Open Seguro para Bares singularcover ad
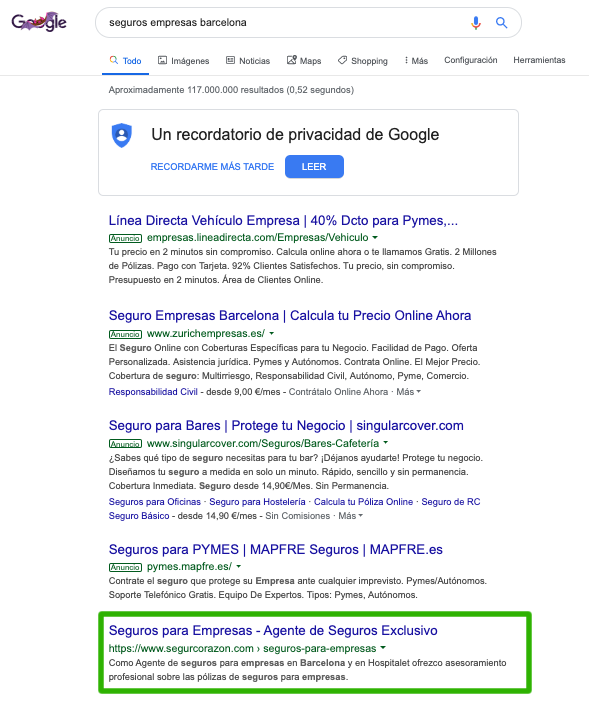Viewport: 589px width, 701px height. (x=286, y=426)
